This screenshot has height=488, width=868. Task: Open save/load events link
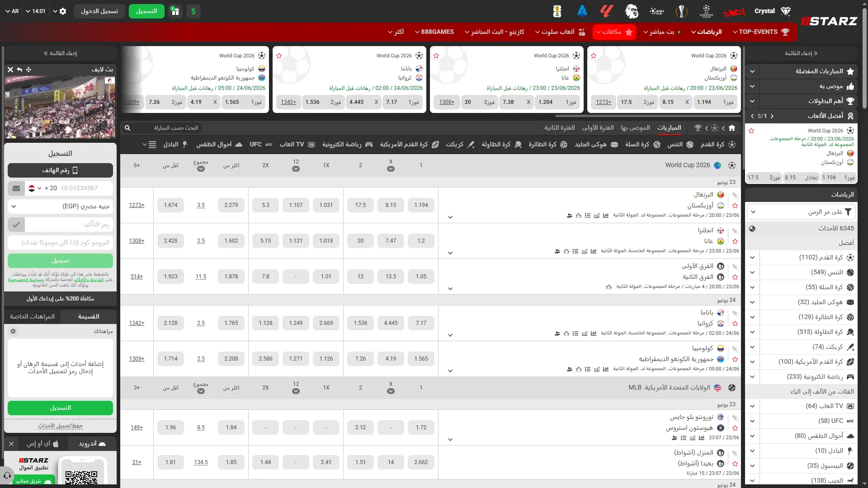[x=60, y=426]
